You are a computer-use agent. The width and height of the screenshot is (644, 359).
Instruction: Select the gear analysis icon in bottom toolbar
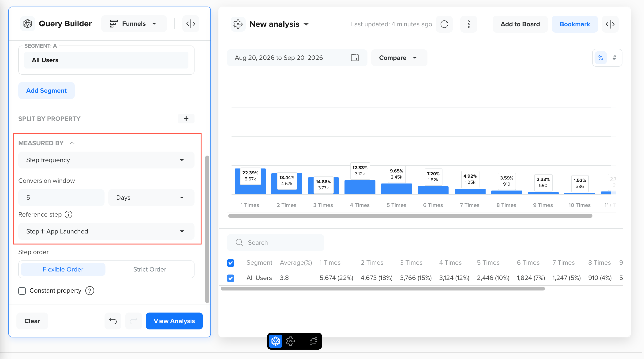point(291,341)
